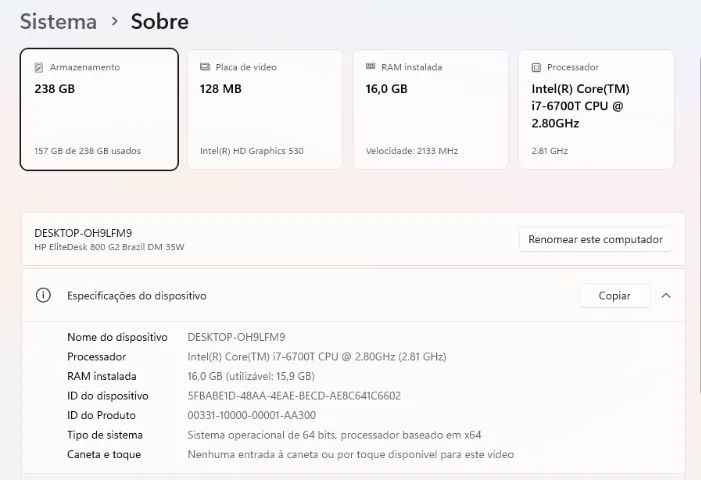Open the Armazenamento 238 GB card
The height and width of the screenshot is (480, 701).
(99, 109)
